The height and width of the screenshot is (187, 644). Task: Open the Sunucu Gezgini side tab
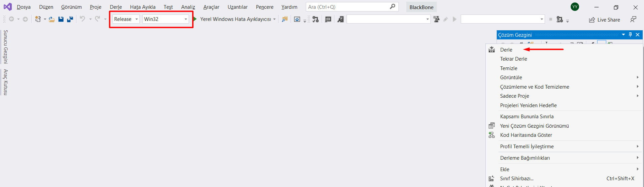coord(5,47)
